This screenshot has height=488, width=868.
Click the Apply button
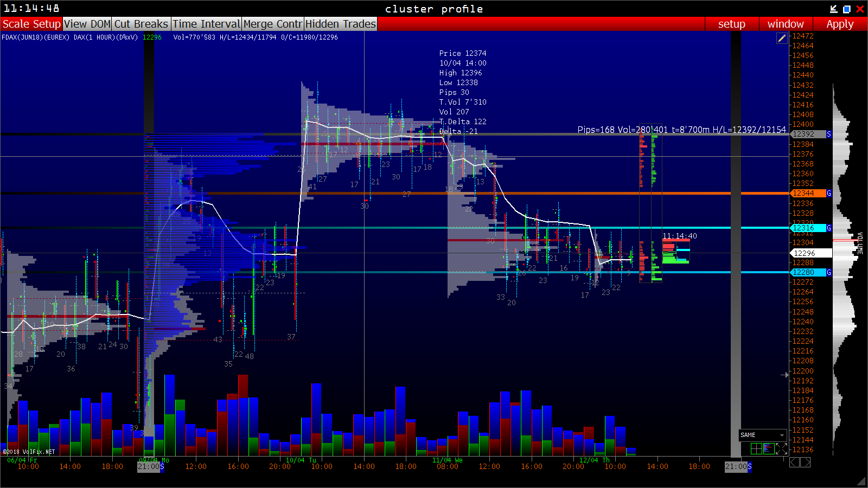tap(840, 24)
